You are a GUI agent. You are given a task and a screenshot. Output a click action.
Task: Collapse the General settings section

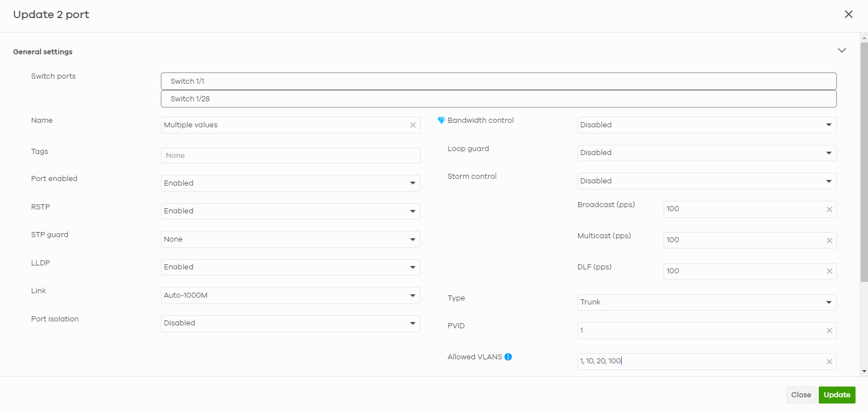point(841,50)
